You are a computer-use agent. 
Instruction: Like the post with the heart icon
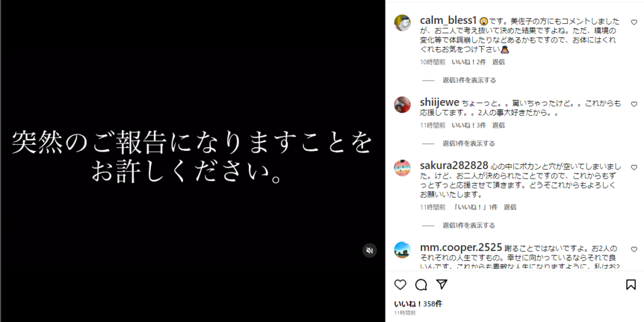[x=400, y=285]
